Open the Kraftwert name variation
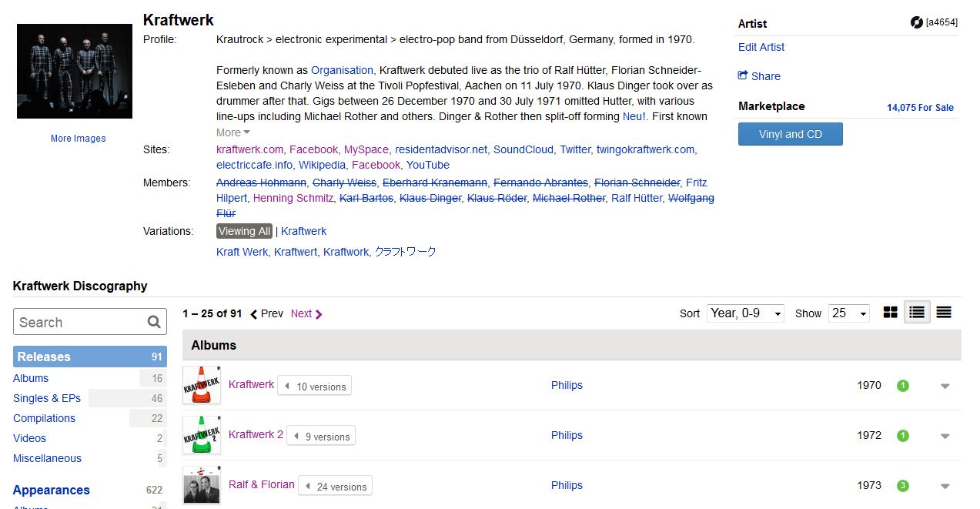 (296, 252)
